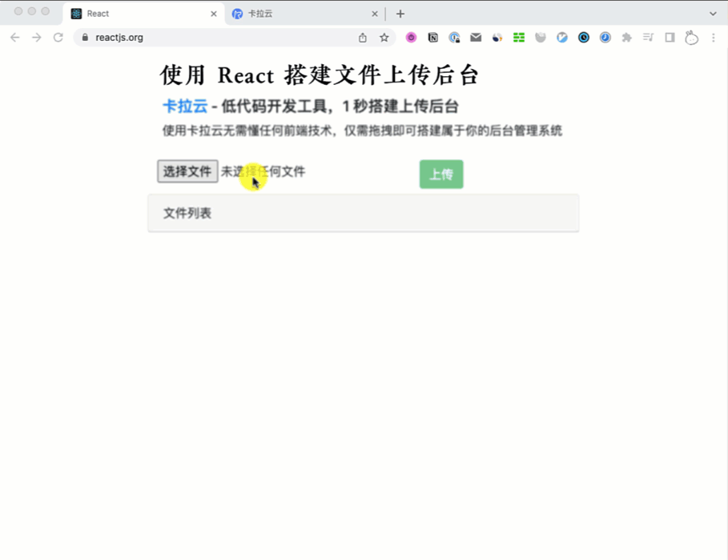
Task: Open the Notion extension icon
Action: (x=432, y=38)
